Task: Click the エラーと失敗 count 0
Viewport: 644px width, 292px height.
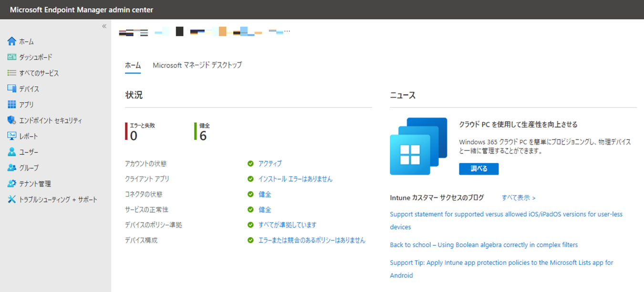Action: (x=134, y=136)
